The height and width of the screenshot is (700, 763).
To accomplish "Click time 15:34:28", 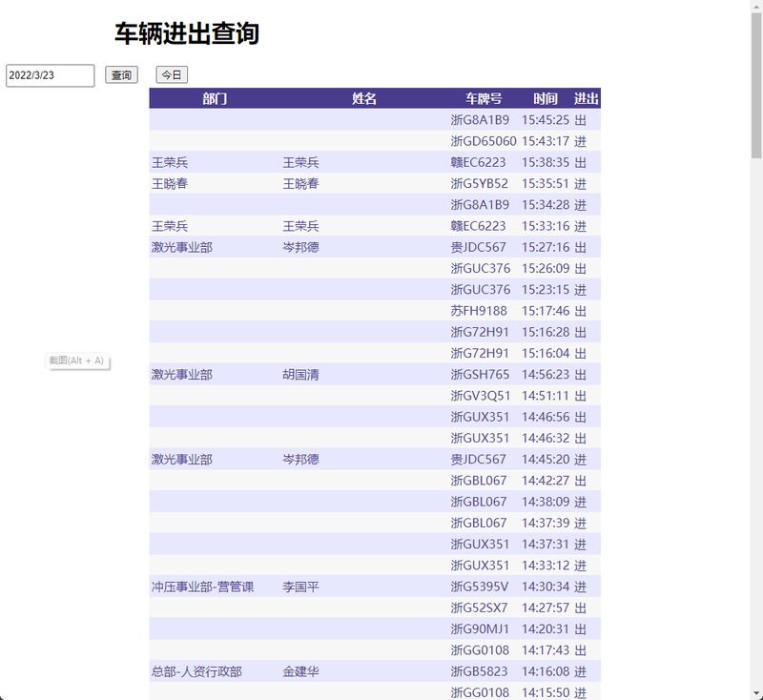I will click(546, 205).
